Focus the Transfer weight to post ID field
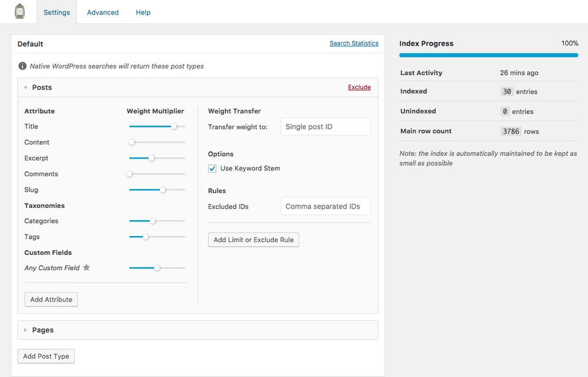Screen dimensions: 588x377 pyautogui.click(x=325, y=127)
